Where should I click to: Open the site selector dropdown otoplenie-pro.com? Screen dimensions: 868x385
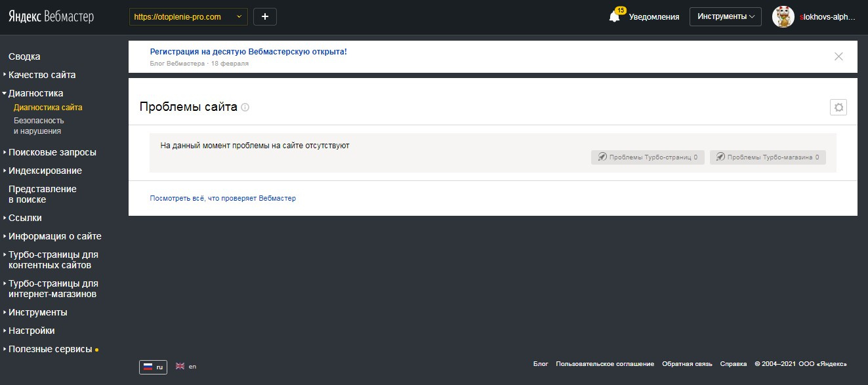[188, 17]
